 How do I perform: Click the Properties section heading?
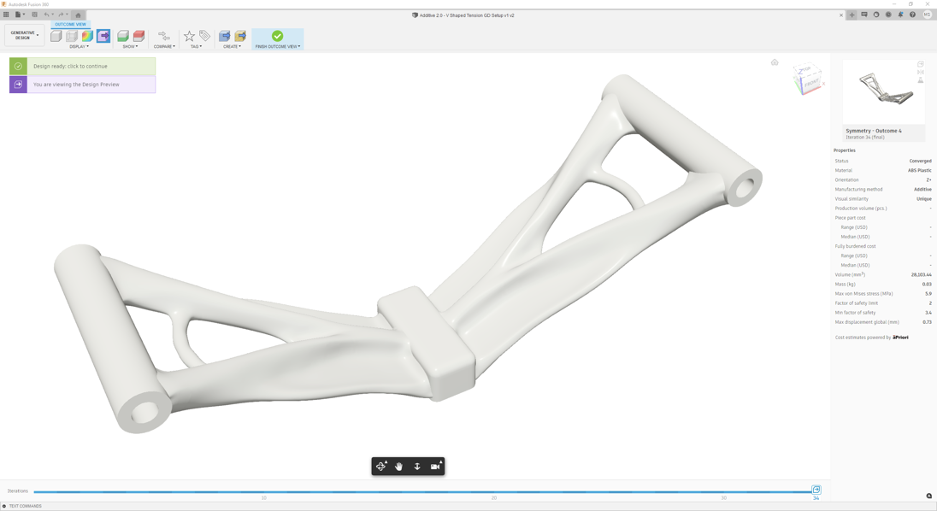[x=844, y=150]
